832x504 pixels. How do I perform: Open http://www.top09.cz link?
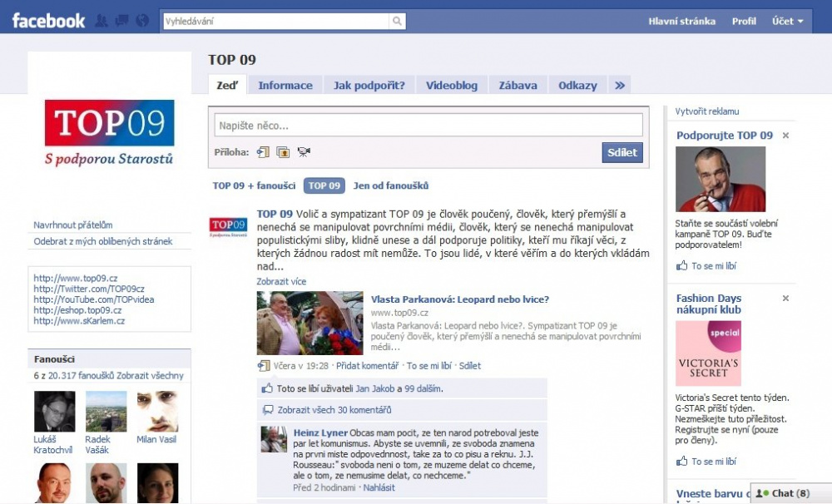point(76,278)
